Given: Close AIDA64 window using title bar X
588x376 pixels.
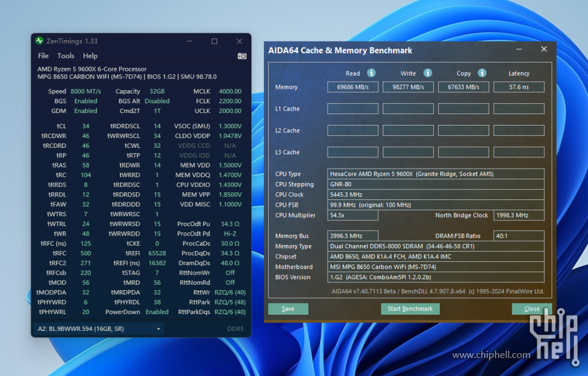Looking at the screenshot, I should tap(544, 49).
